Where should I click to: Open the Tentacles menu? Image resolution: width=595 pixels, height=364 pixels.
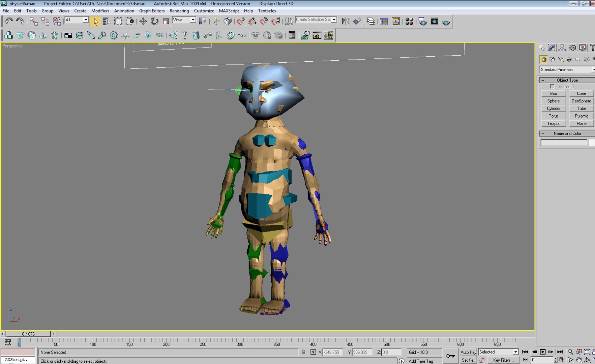pos(267,11)
